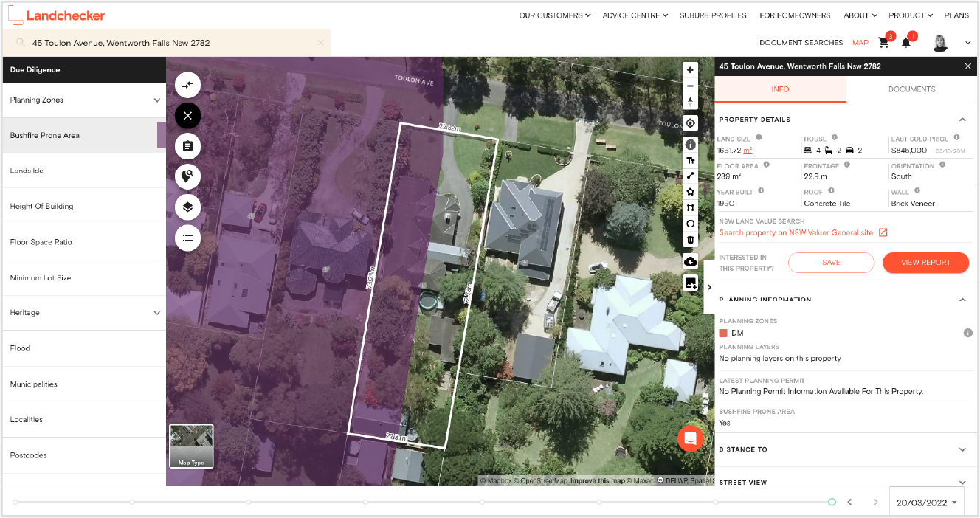Collapse Property Details section

point(962,120)
